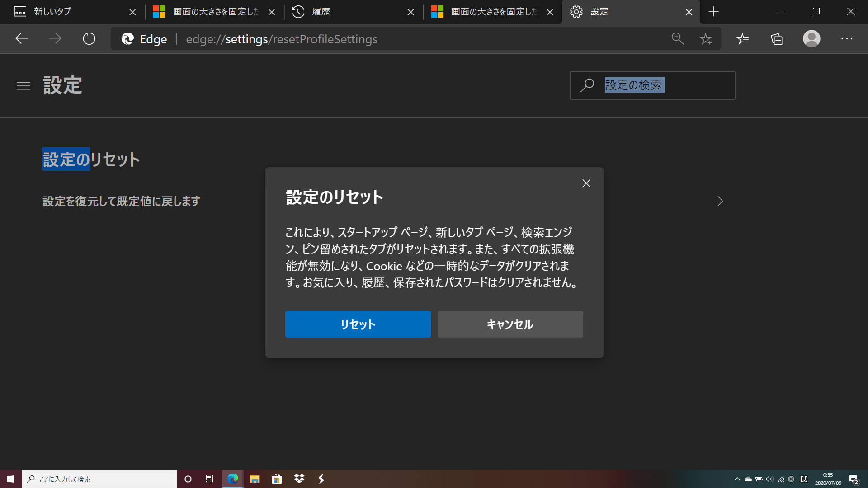Open the Collections icon

(x=777, y=39)
